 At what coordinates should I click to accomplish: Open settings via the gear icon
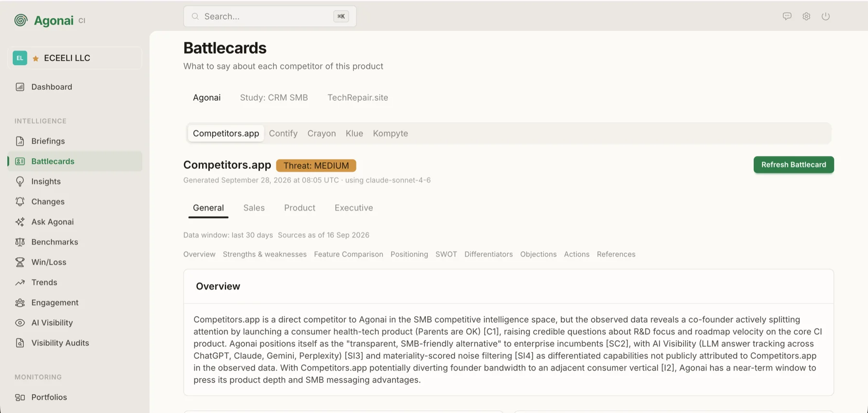click(806, 16)
